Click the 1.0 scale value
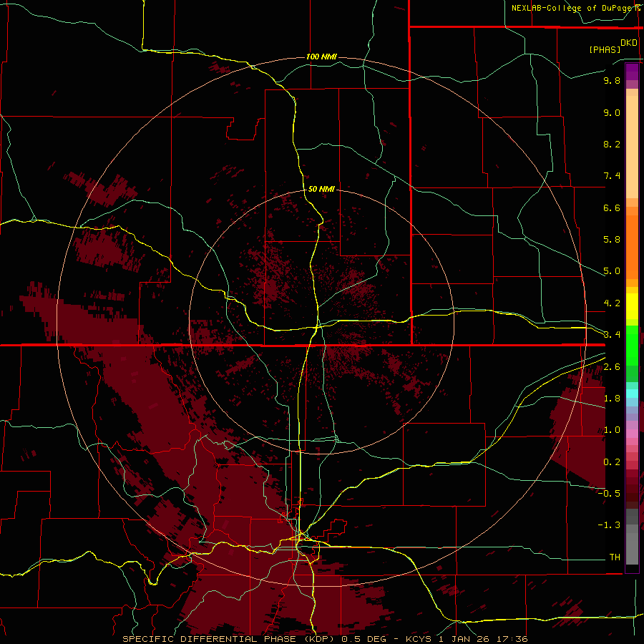644x644 pixels. pyautogui.click(x=612, y=430)
